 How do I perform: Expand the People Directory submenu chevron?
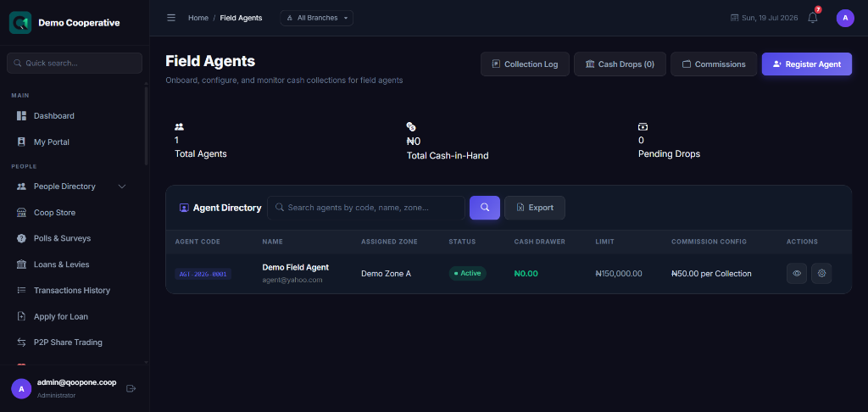click(122, 187)
